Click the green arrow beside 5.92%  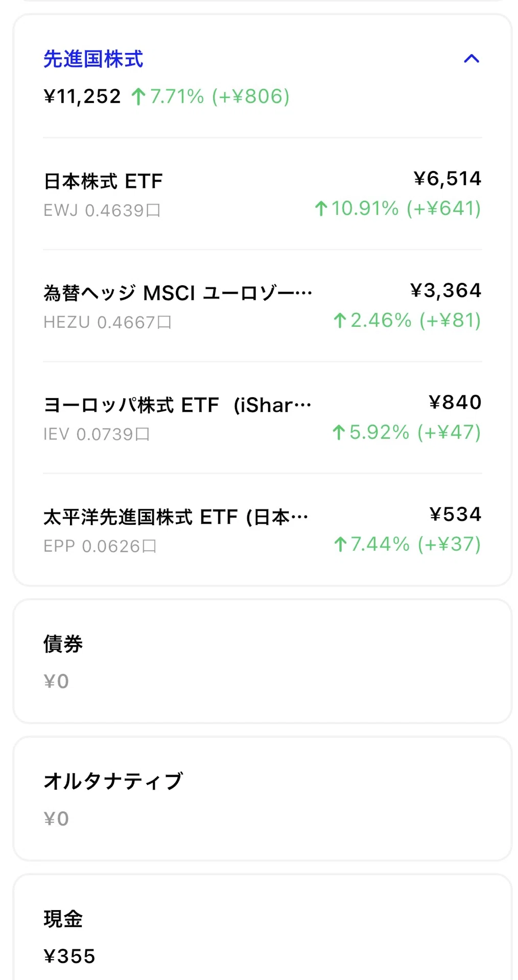tap(339, 432)
